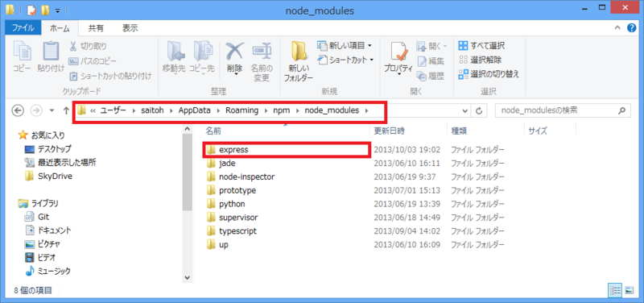Open the recent locations dropdown arrow
644x303 pixels.
tap(52, 110)
